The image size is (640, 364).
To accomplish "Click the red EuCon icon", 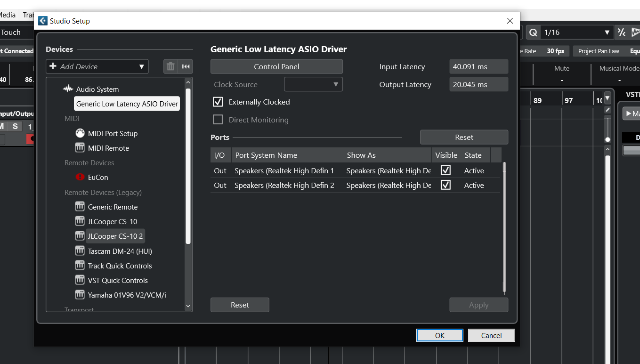I will [80, 178].
